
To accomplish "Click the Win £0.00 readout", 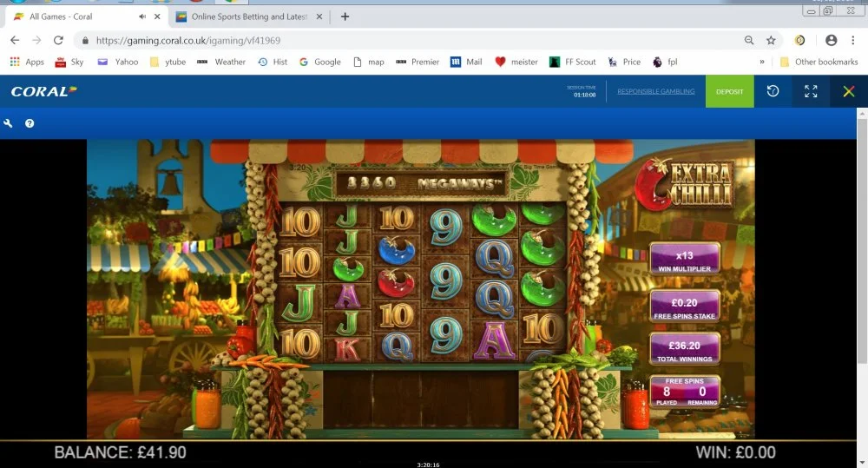I will (x=736, y=452).
